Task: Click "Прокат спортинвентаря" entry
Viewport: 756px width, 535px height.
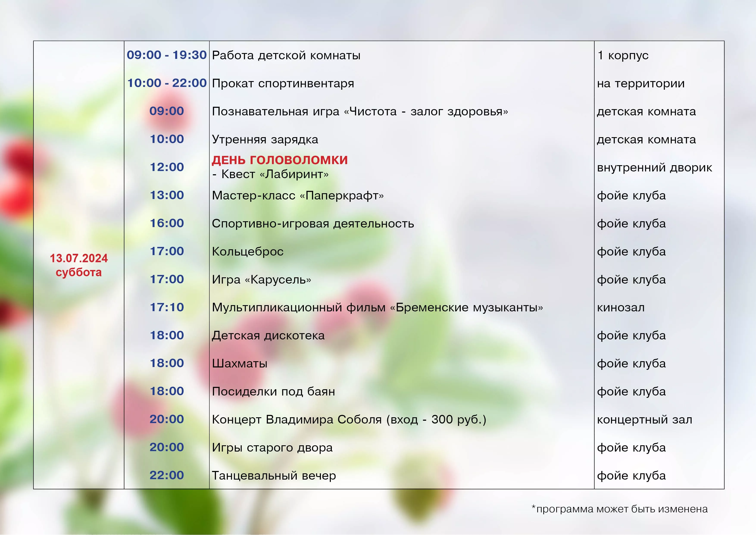Action: pyautogui.click(x=283, y=83)
